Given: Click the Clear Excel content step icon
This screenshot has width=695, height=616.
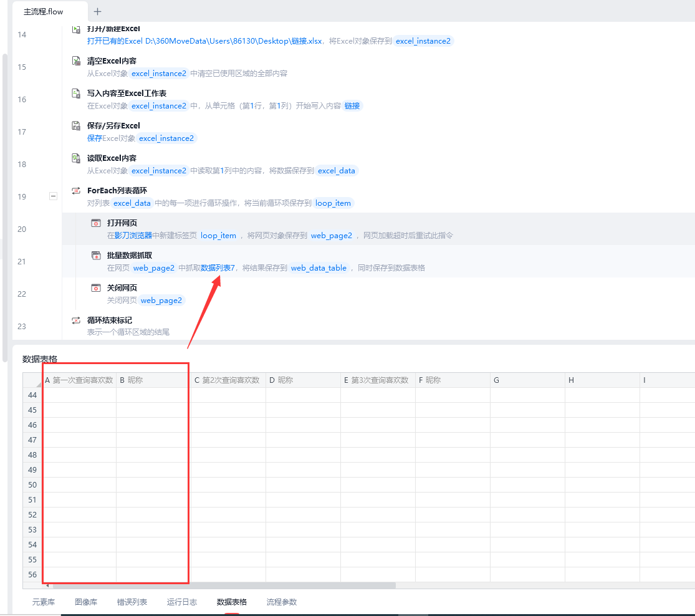Looking at the screenshot, I should pyautogui.click(x=76, y=60).
